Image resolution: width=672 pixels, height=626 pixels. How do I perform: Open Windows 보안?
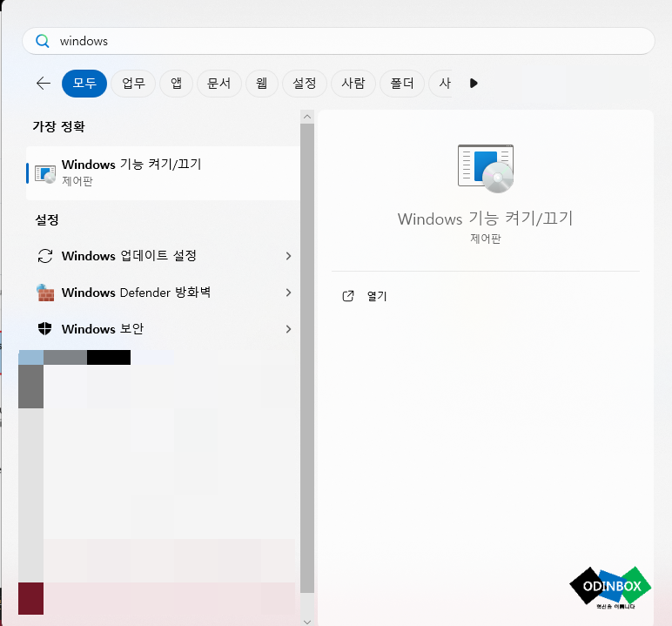tap(163, 329)
